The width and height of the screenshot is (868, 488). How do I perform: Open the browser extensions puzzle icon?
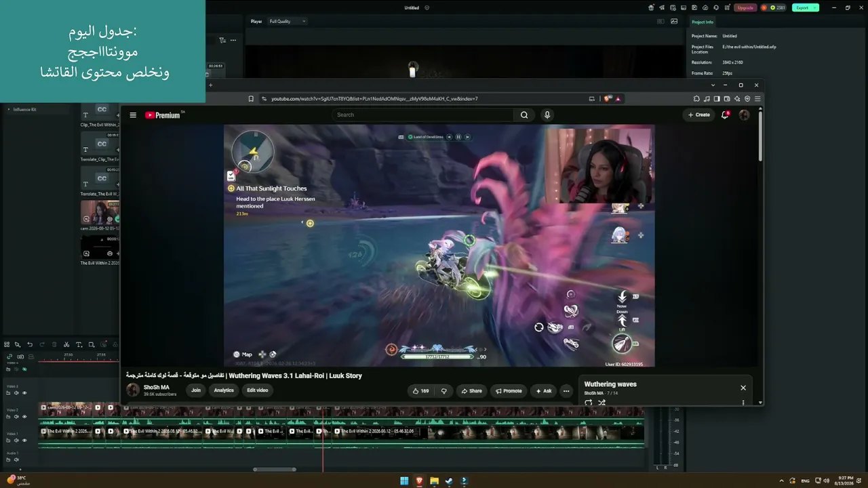696,99
